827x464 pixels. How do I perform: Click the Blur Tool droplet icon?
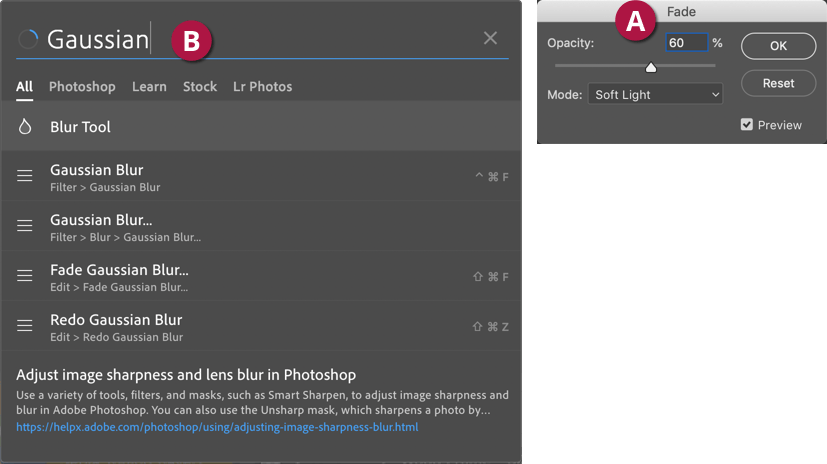pos(25,127)
